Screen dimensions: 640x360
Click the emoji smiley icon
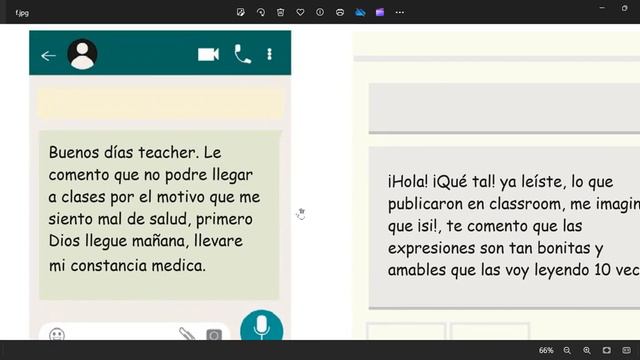(57, 335)
